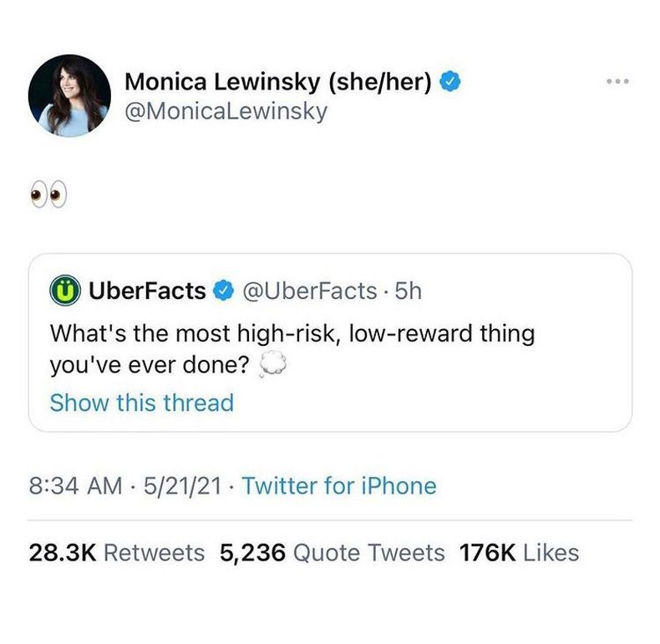The width and height of the screenshot is (660, 644).
Task: Click the Monica Lewinsky (she/her) display name
Action: [x=277, y=82]
